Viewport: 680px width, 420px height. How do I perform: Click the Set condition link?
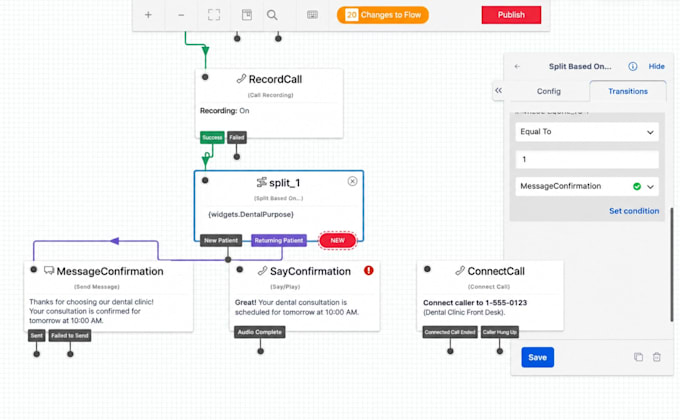634,211
